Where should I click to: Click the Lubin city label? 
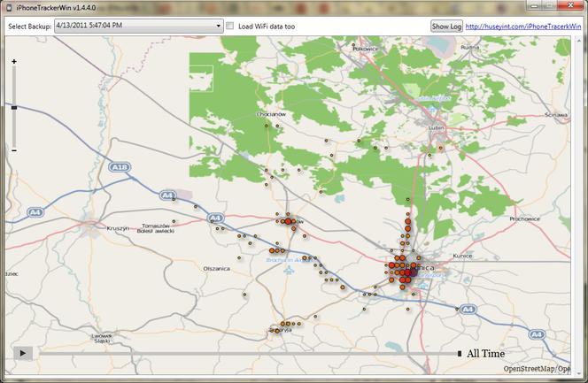tap(436, 127)
